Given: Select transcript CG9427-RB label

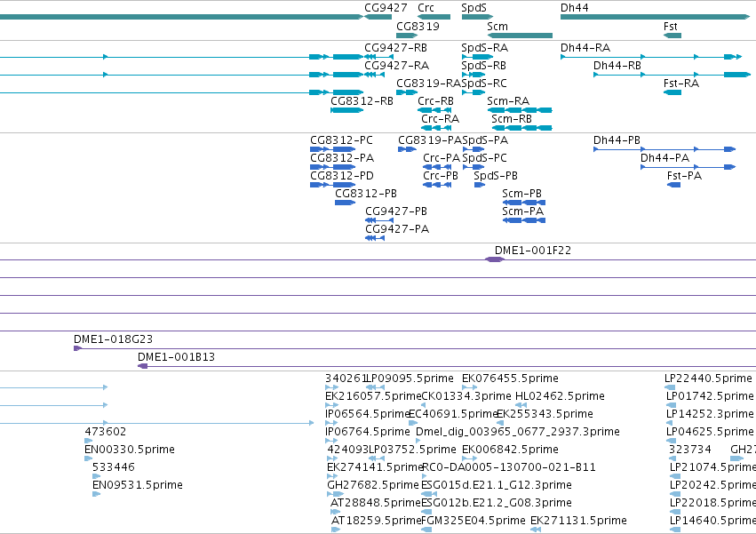Looking at the screenshot, I should (396, 48).
